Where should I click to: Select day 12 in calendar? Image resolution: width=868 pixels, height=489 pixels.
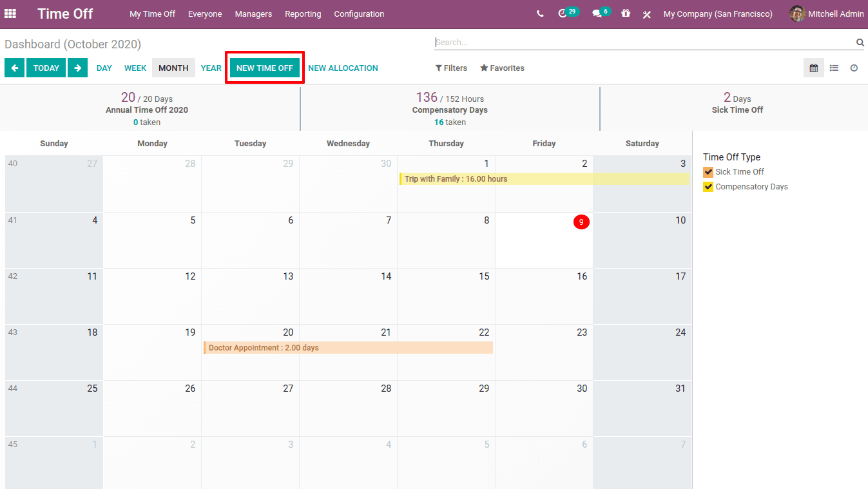(190, 276)
